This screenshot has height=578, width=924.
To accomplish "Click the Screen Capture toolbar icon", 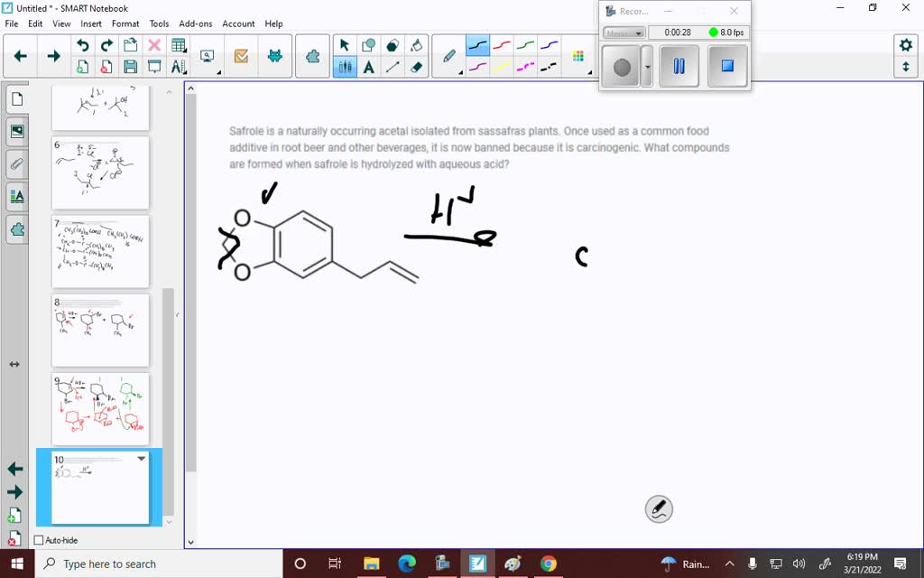I will pos(206,54).
